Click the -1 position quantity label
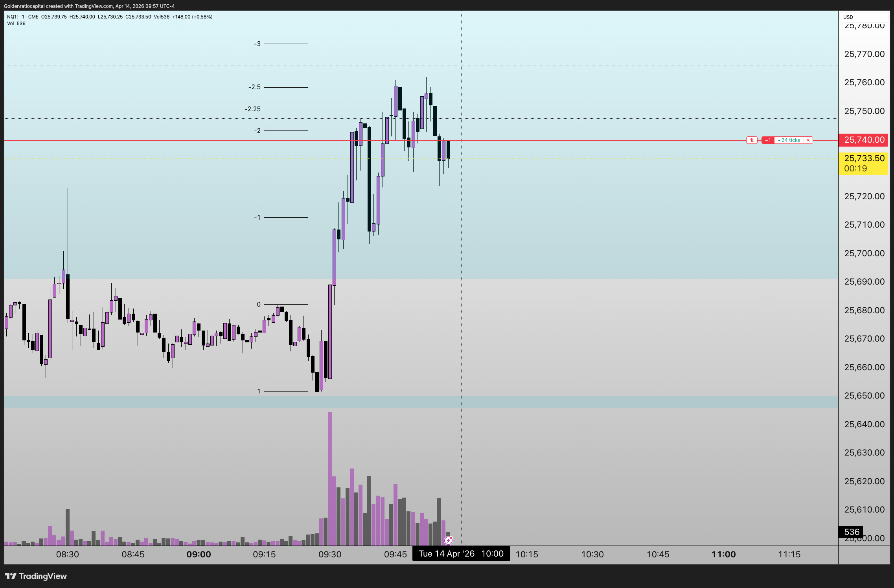This screenshot has height=588, width=894. pos(768,140)
